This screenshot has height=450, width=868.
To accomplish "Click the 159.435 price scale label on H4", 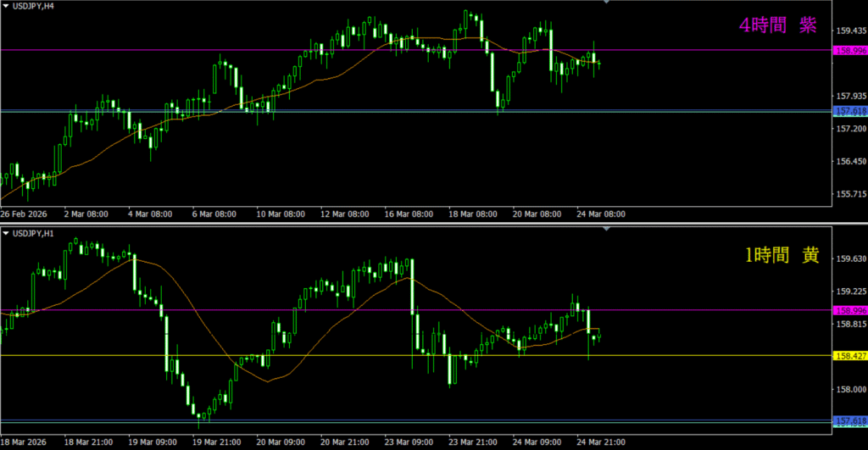I will point(849,31).
